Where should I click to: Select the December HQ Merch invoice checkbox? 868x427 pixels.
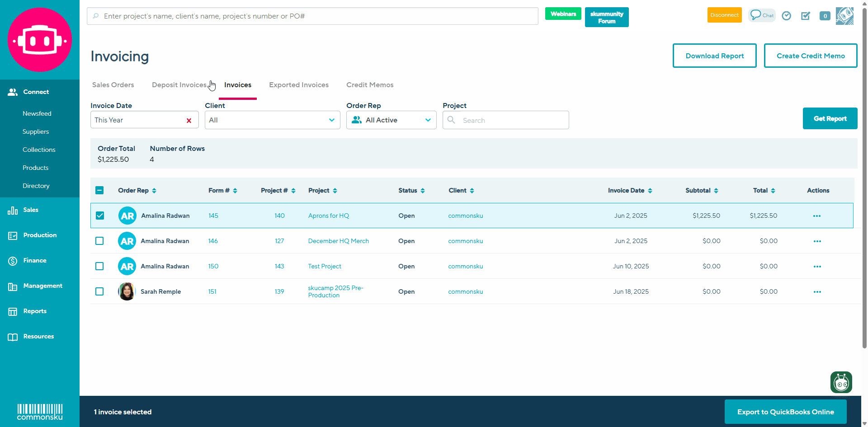tap(100, 241)
